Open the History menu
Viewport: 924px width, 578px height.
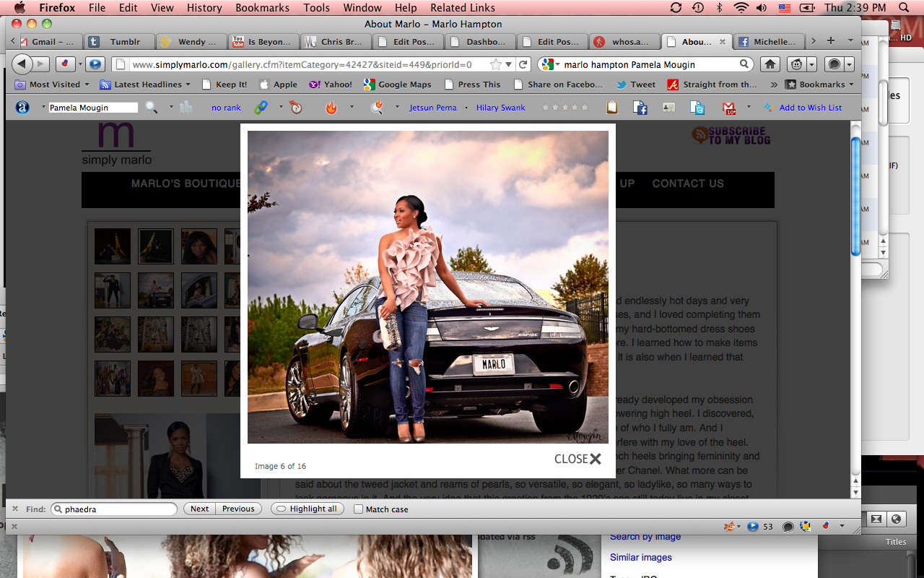coord(204,8)
